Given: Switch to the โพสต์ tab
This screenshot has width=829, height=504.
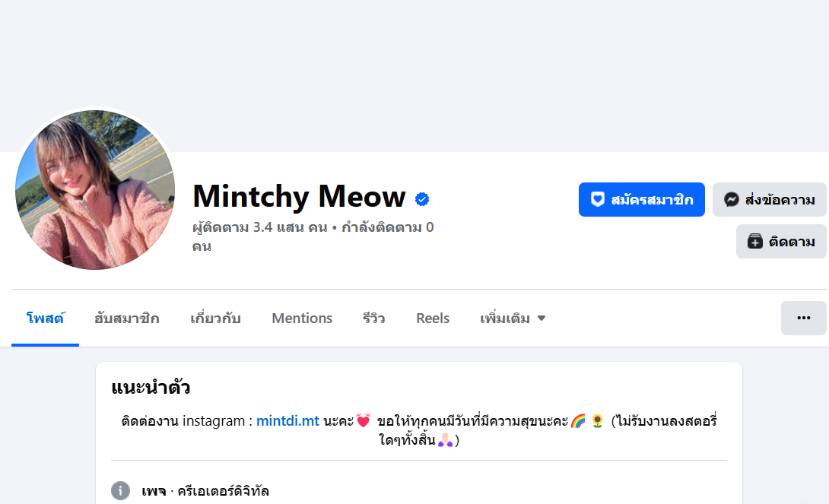Looking at the screenshot, I should (x=45, y=318).
